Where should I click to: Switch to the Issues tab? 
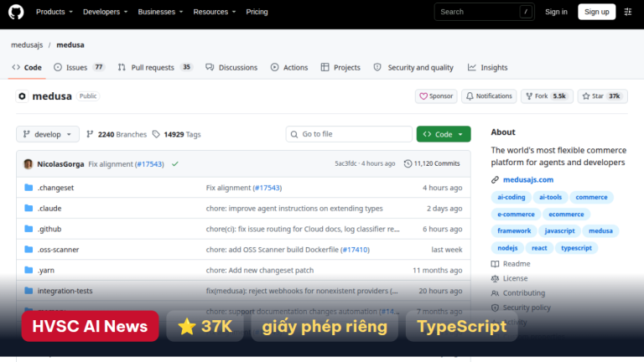tap(80, 67)
